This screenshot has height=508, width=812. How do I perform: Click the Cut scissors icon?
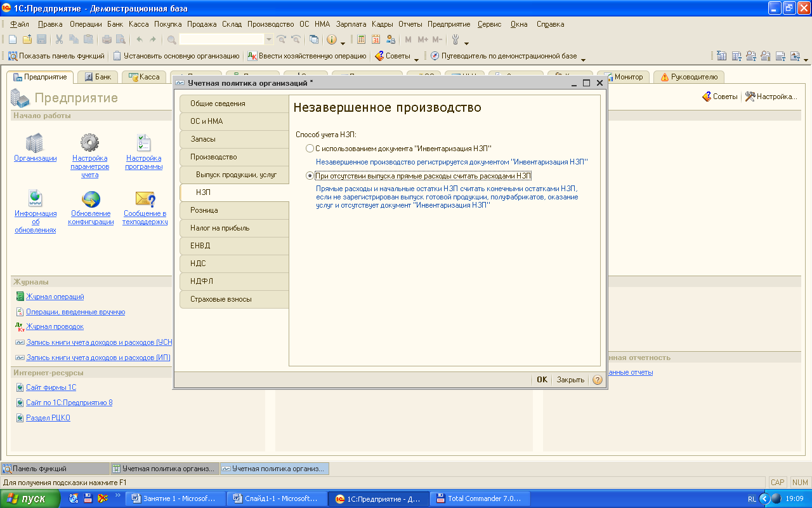click(x=60, y=39)
